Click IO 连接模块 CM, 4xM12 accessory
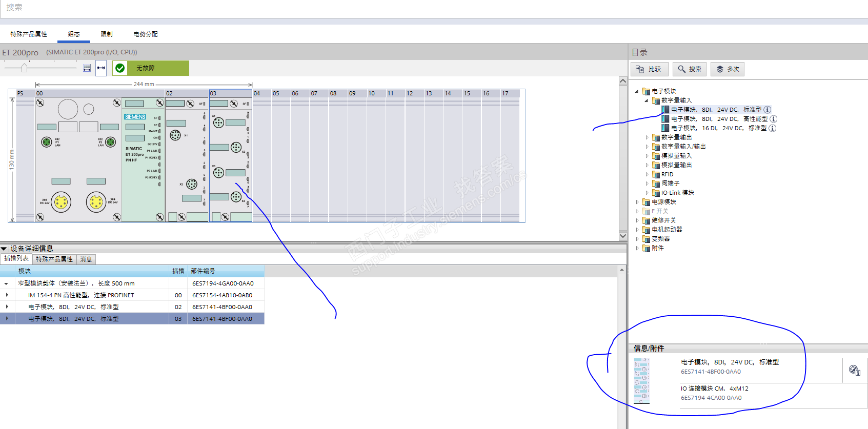The image size is (868, 429). [715, 389]
